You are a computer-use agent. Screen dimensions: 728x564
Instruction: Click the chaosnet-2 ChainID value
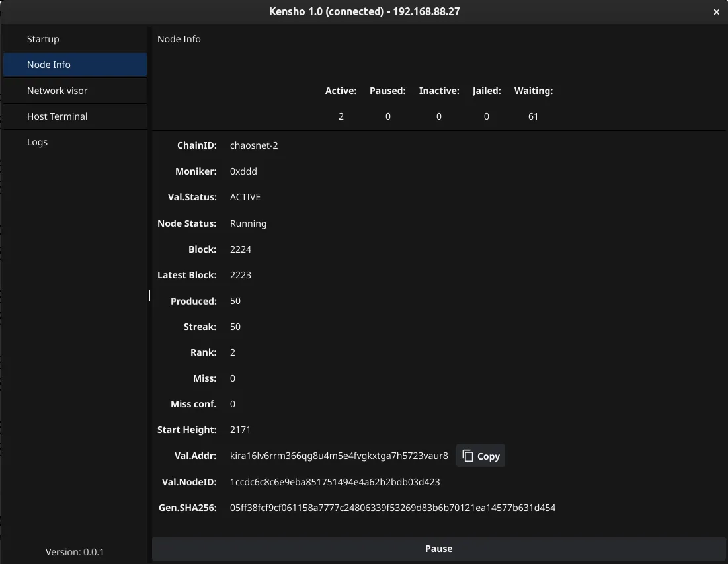[254, 145]
